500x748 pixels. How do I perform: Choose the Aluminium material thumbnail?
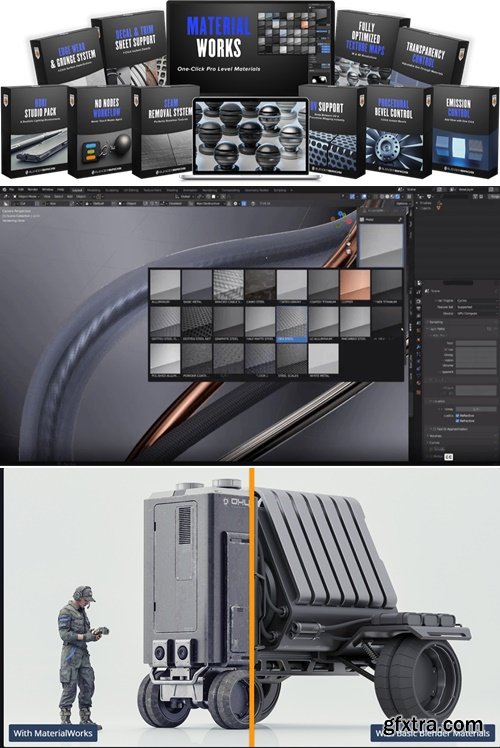pyautogui.click(x=166, y=285)
